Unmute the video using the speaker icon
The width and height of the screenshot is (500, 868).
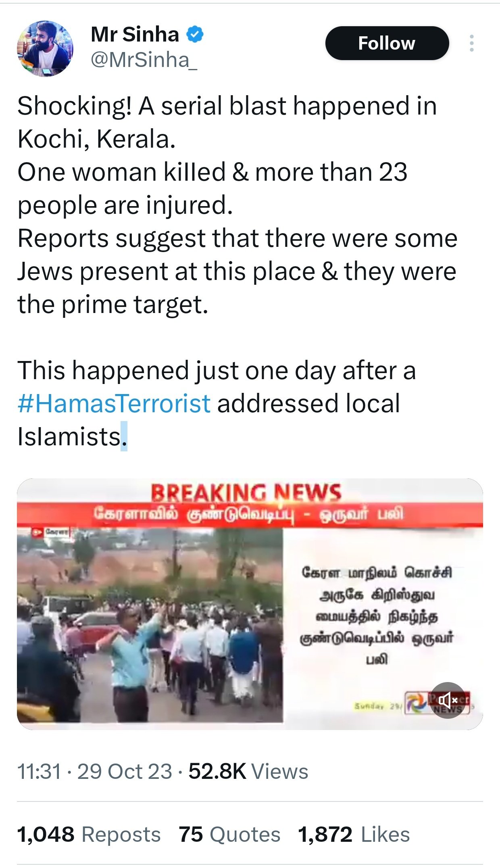(448, 700)
